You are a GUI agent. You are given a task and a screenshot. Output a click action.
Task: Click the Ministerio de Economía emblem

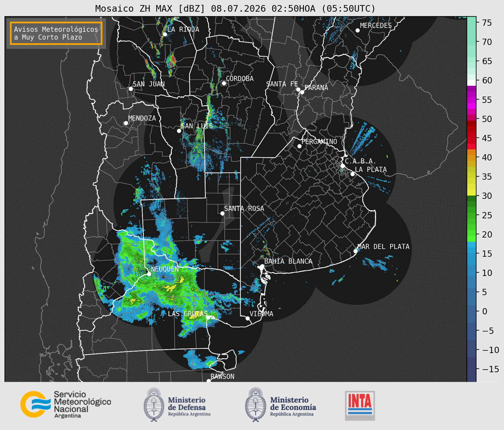(x=255, y=405)
